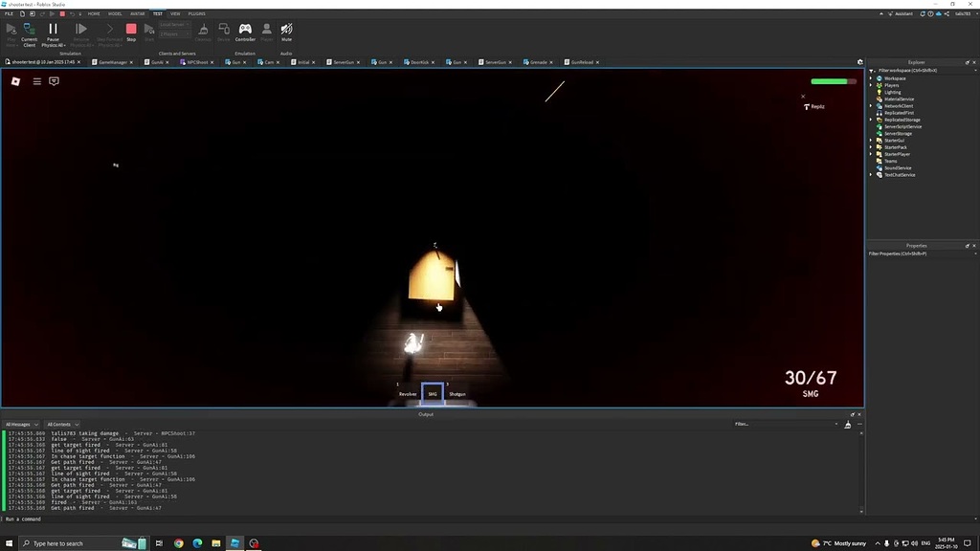The width and height of the screenshot is (980, 551).
Task: Open the Assistant button
Action: tap(900, 13)
